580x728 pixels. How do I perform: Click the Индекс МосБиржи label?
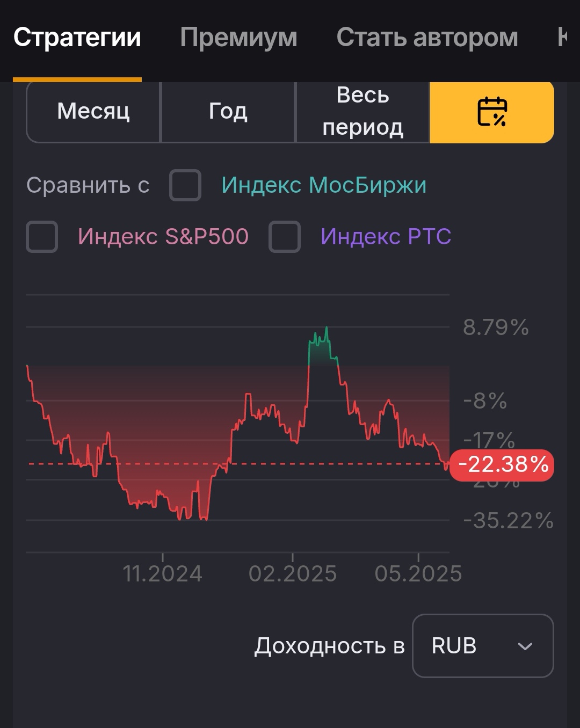(324, 185)
